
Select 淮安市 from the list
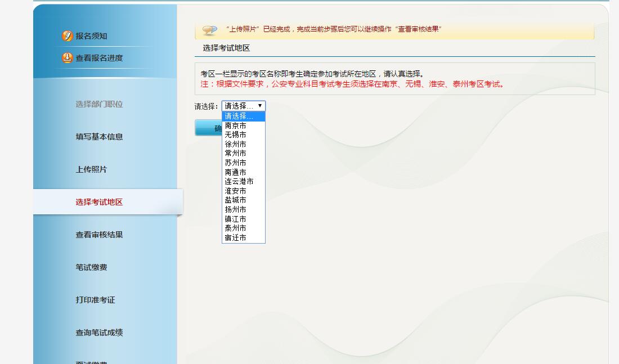(x=244, y=191)
